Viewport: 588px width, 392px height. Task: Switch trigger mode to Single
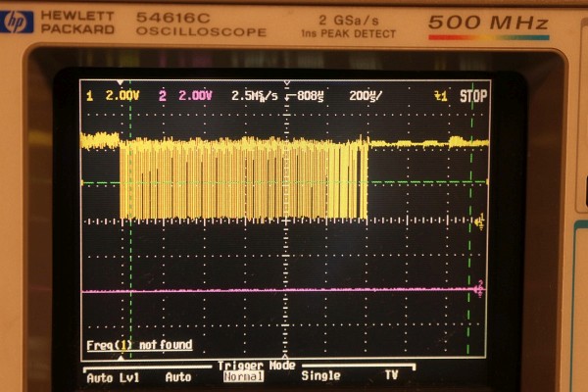pos(320,375)
